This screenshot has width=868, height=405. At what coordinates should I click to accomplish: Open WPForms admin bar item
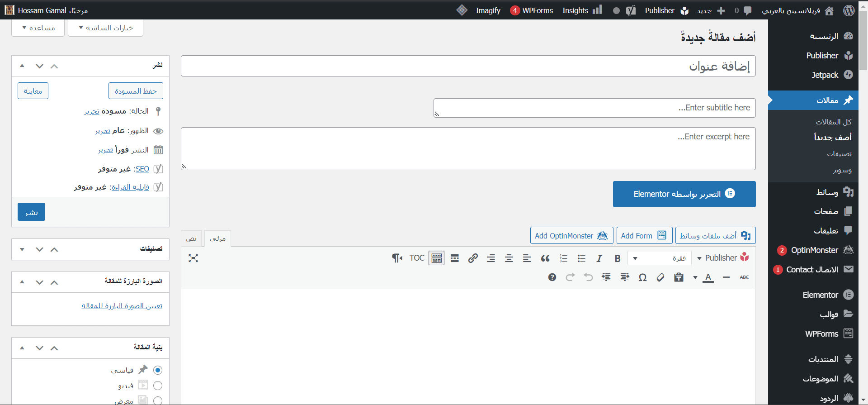[532, 10]
